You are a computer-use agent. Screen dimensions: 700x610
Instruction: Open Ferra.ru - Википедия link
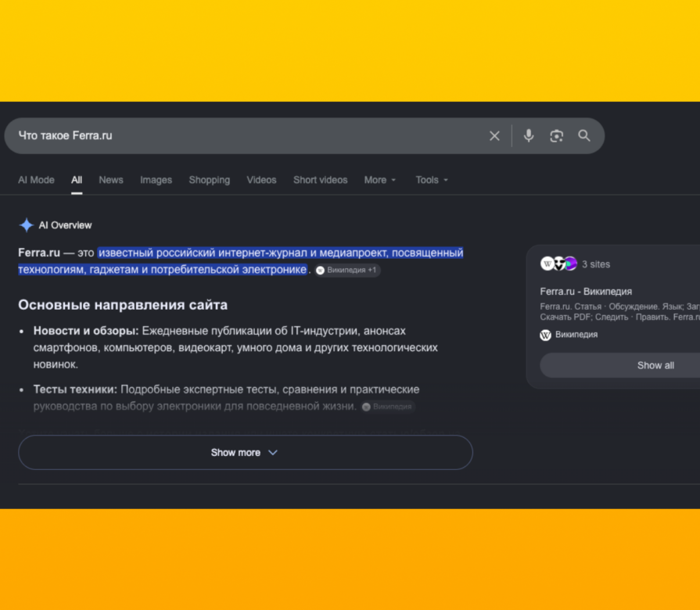pos(586,292)
